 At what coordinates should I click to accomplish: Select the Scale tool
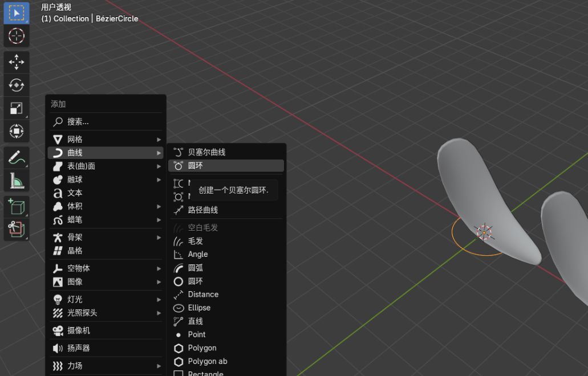click(17, 108)
